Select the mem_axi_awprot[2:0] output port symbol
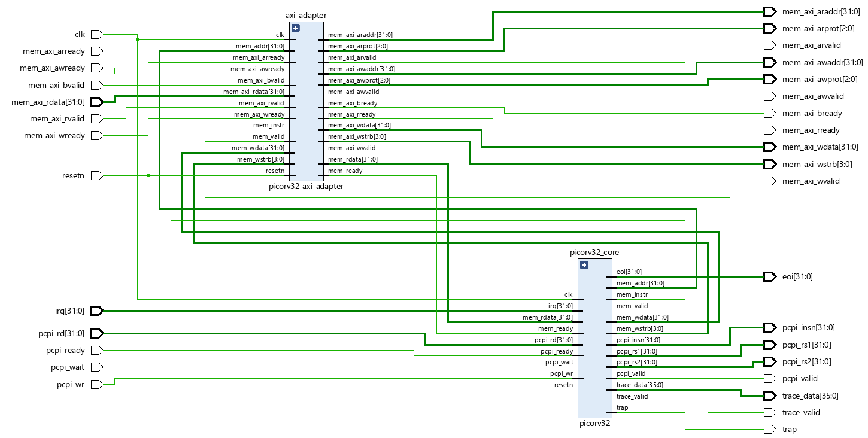This screenshot has height=438, width=868. [x=770, y=79]
